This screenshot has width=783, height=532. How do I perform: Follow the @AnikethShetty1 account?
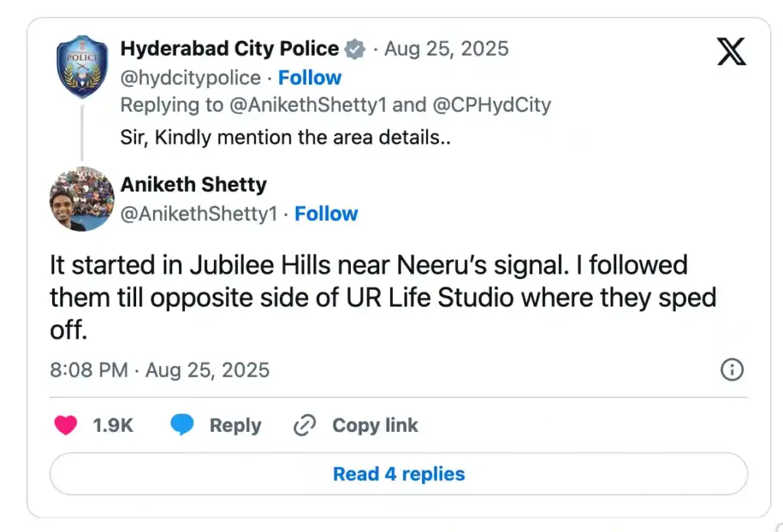point(327,214)
